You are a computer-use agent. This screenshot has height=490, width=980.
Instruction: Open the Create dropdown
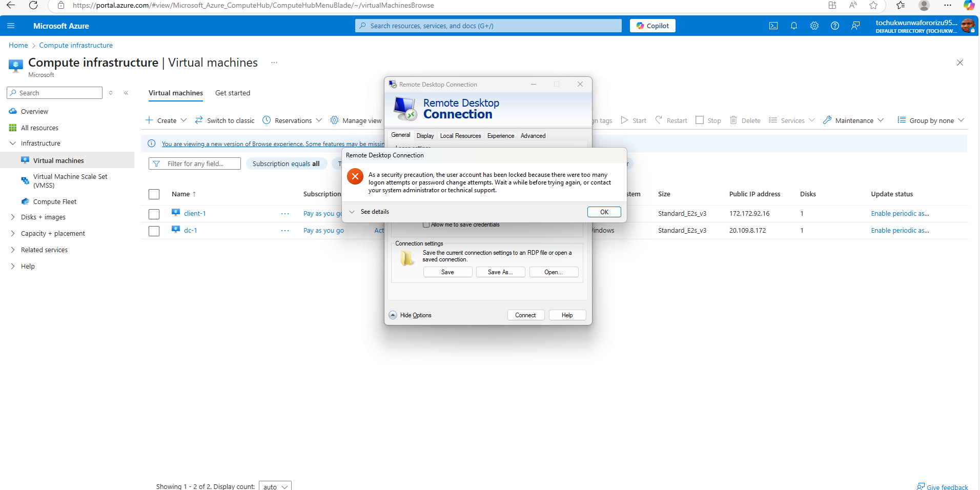[x=166, y=120]
